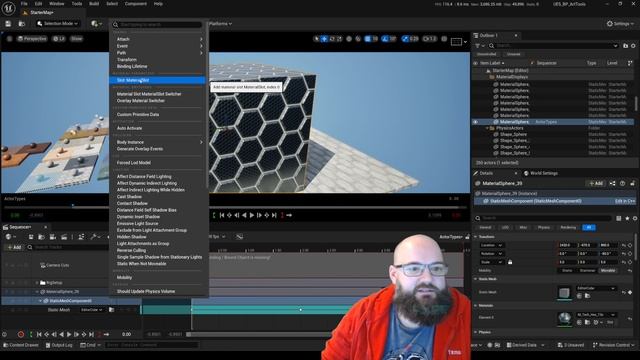Click the blueprint hierarchy icon beside Add

pyautogui.click(x=612, y=184)
